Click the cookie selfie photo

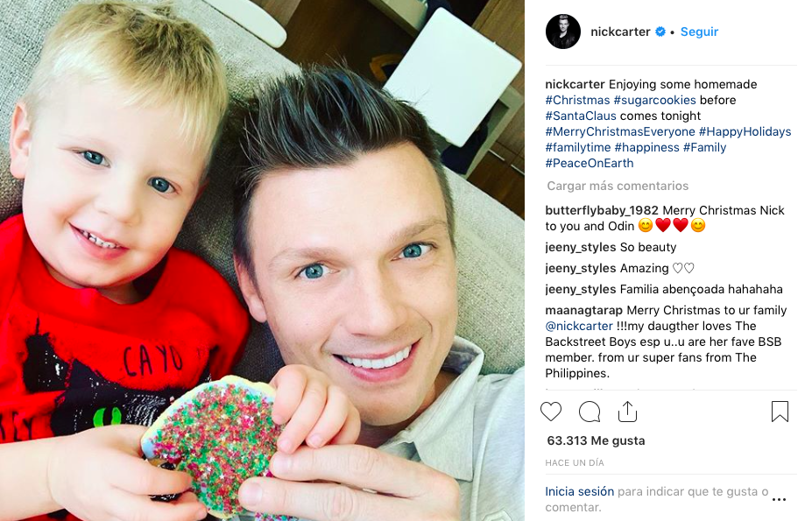[x=262, y=261]
